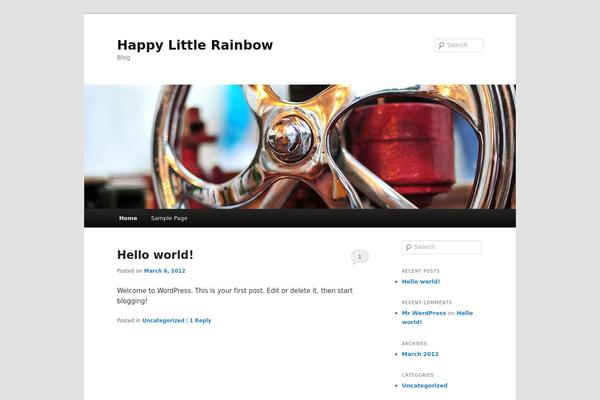Open the Mr WordPress commenter link
This screenshot has height=400, width=600.
424,313
